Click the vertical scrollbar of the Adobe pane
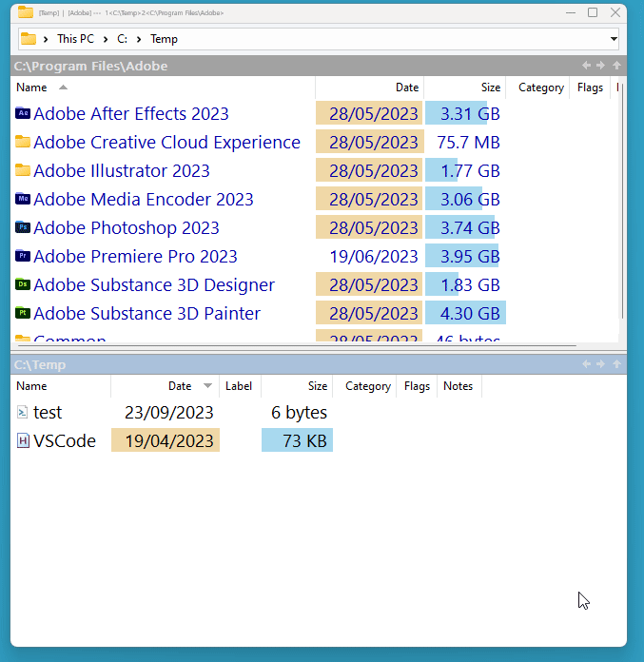Screen dimensions: 644x662 coord(622,202)
